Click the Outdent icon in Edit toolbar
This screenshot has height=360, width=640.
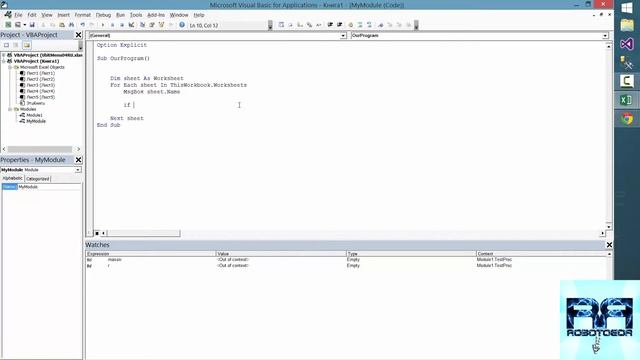tap(340, 25)
